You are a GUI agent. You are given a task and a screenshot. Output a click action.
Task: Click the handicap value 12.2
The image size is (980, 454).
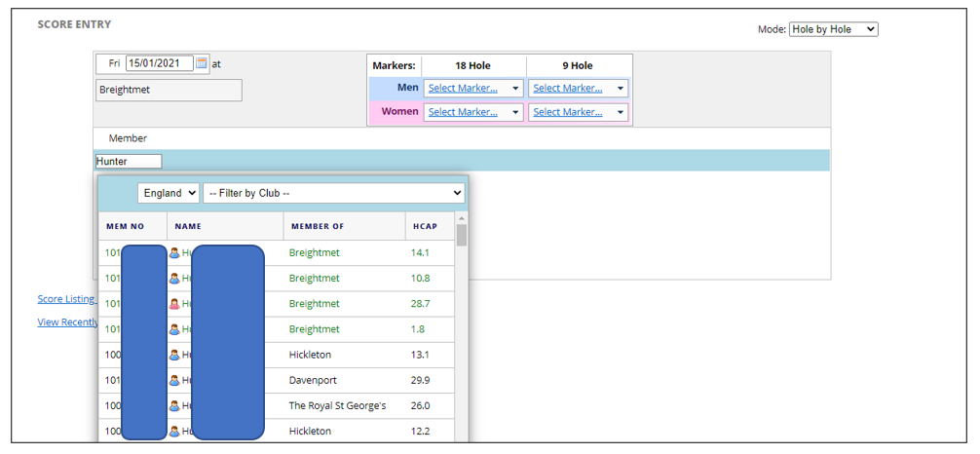point(420,431)
